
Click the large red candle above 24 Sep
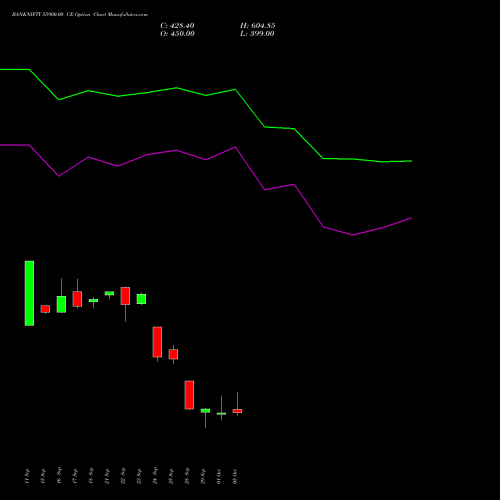pyautogui.click(x=157, y=342)
